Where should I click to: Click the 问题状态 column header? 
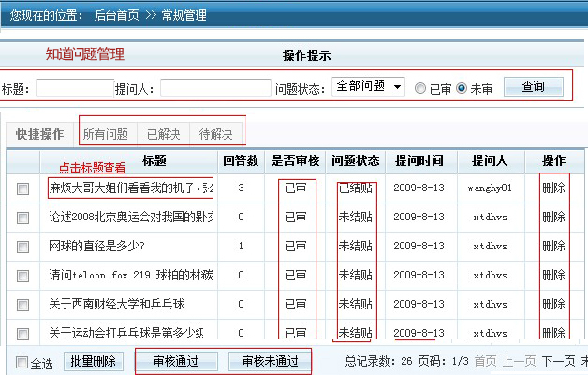[x=355, y=160]
